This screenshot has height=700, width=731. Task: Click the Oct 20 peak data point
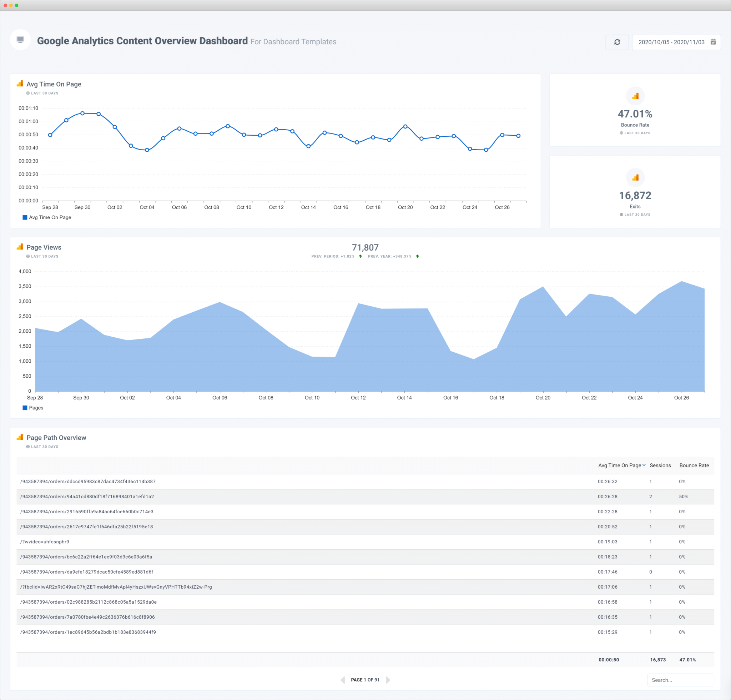tap(405, 126)
